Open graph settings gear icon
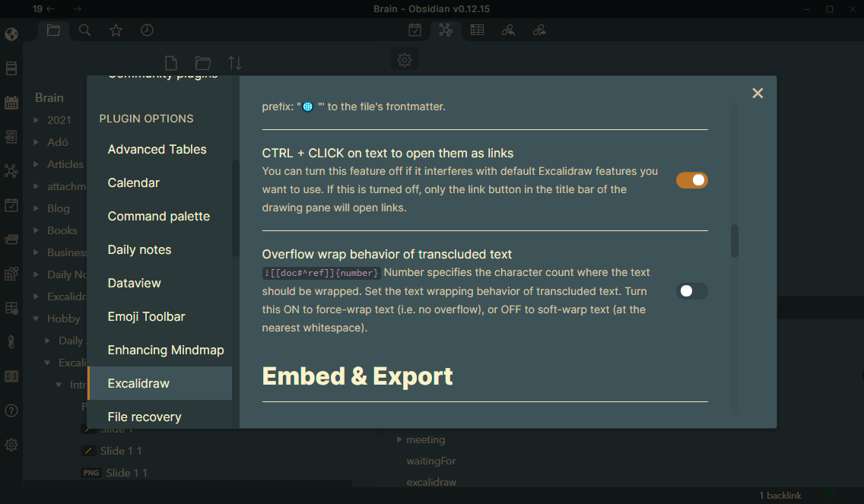The image size is (864, 504). click(x=405, y=60)
